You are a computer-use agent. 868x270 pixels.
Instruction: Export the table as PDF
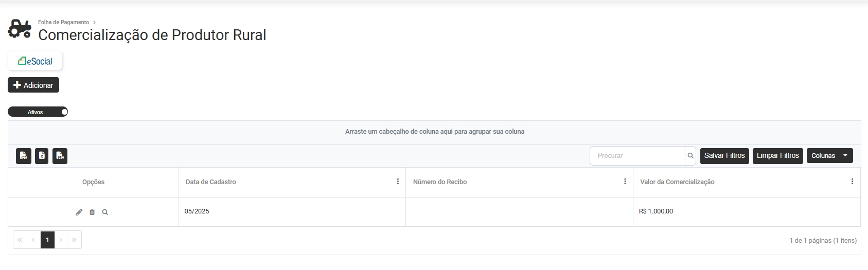(x=24, y=156)
